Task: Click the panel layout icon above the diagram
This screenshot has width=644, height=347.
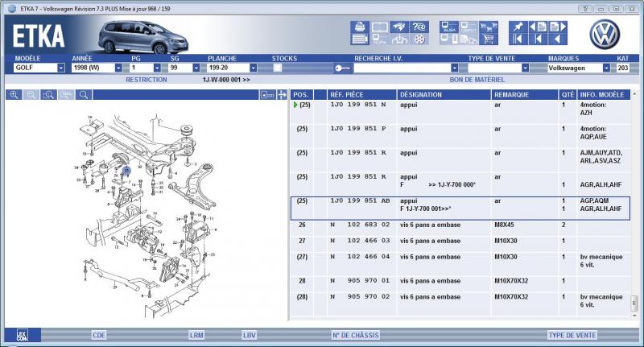Action: pos(267,95)
